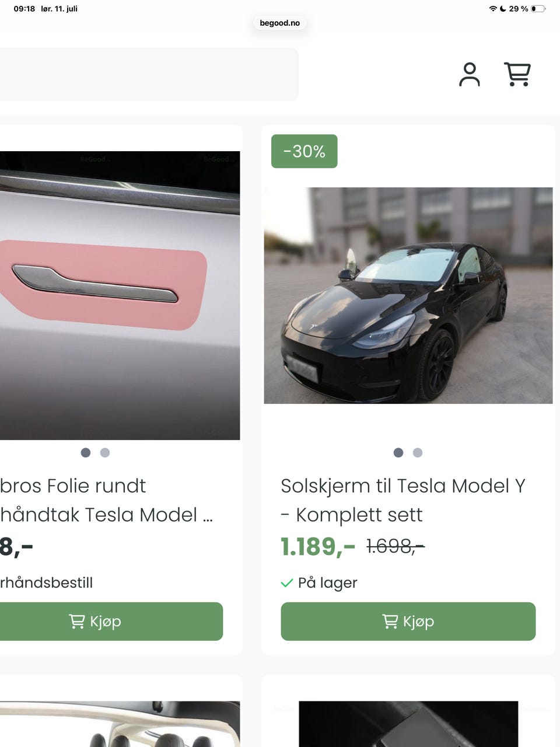
Task: Select first image dot for handle foil product
Action: tap(86, 453)
